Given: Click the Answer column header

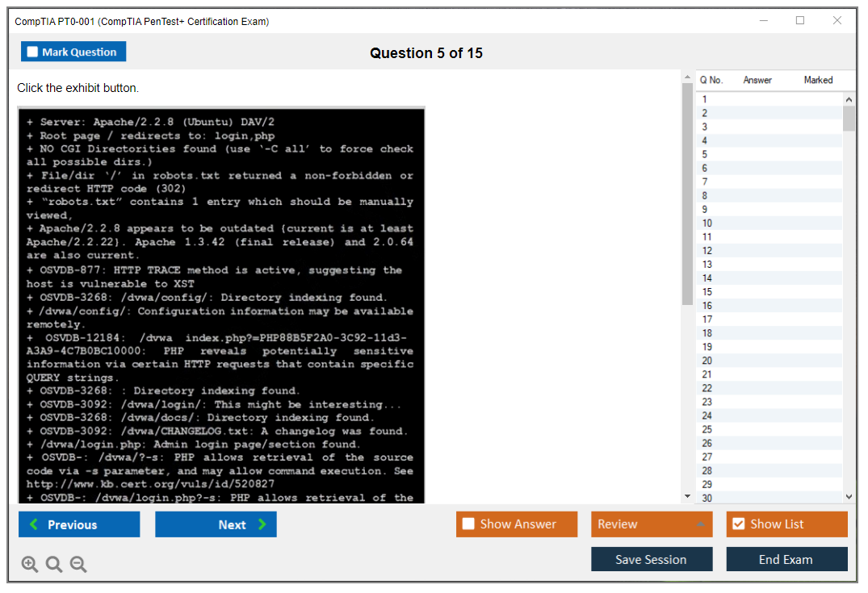Looking at the screenshot, I should click(x=757, y=80).
